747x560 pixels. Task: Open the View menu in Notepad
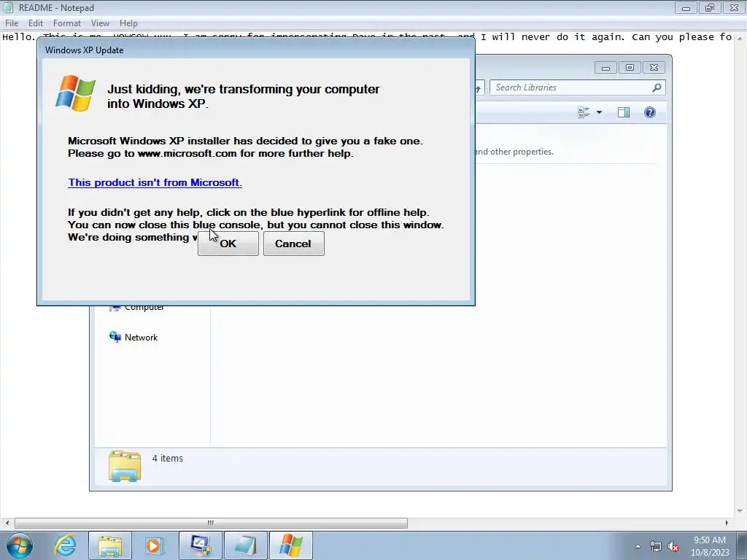100,23
